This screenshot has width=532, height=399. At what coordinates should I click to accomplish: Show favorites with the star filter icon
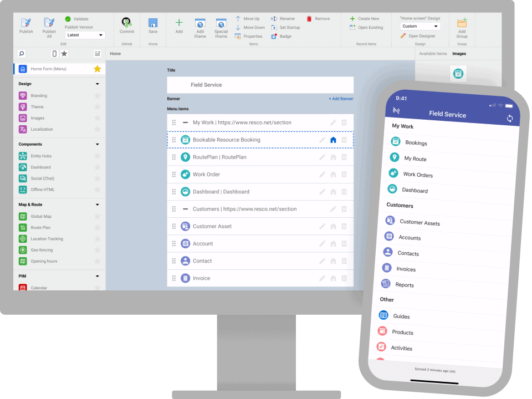click(x=64, y=54)
